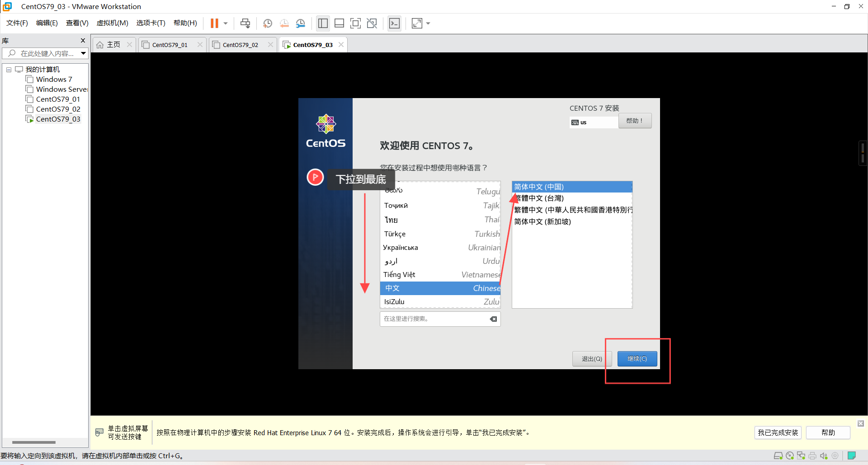Toggle the console view icon
This screenshot has height=465, width=868.
(x=394, y=23)
